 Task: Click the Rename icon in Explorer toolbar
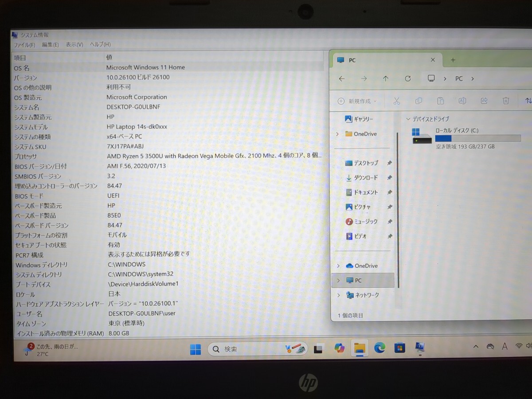[x=462, y=101]
